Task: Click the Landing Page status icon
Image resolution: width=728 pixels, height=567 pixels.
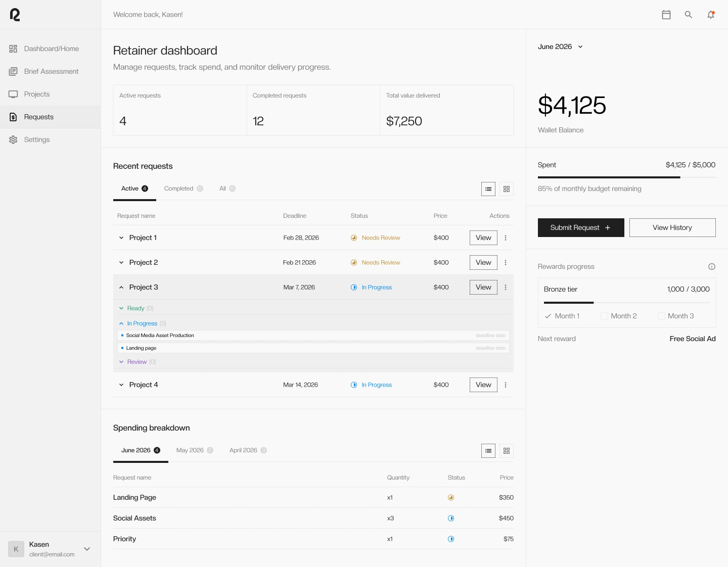Action: click(x=451, y=498)
